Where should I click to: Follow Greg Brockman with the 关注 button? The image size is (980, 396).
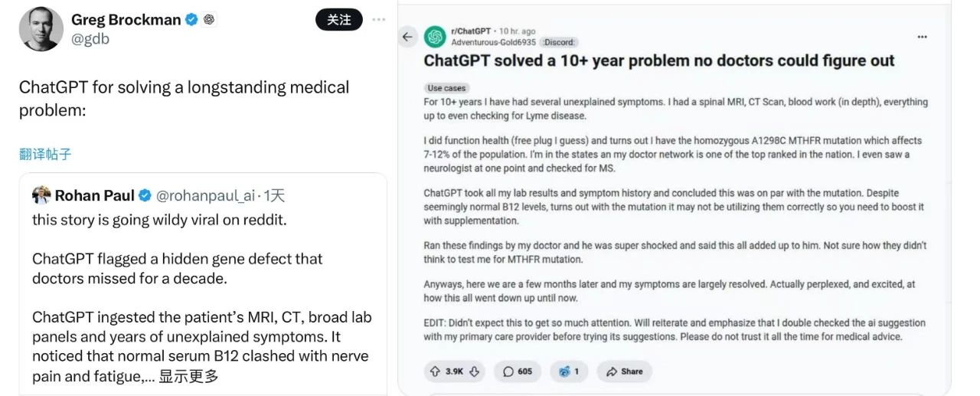pos(339,20)
